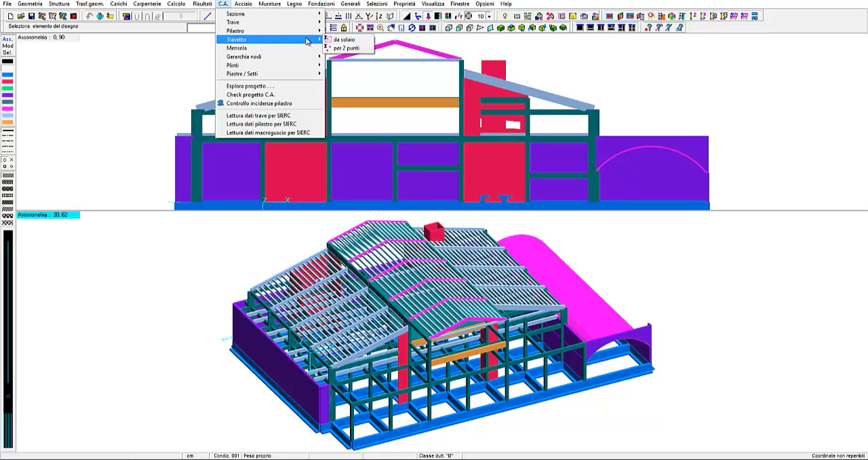Viewport: 868px width, 460px height.
Task: Click the New file icon
Action: pos(11,16)
